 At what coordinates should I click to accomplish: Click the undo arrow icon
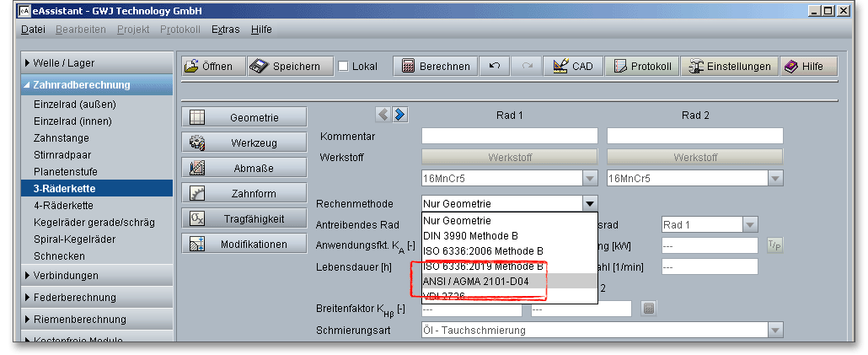[494, 67]
